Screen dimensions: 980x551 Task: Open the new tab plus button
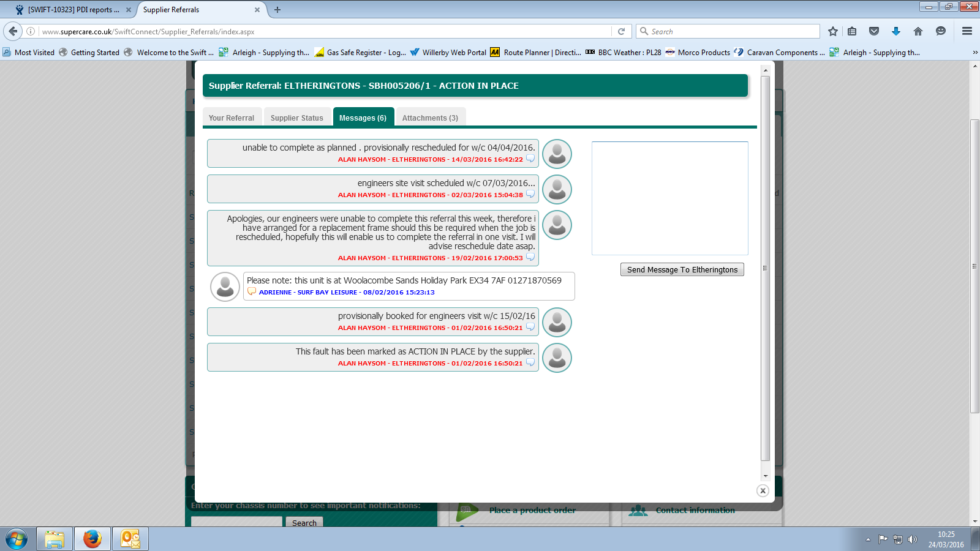pyautogui.click(x=277, y=10)
